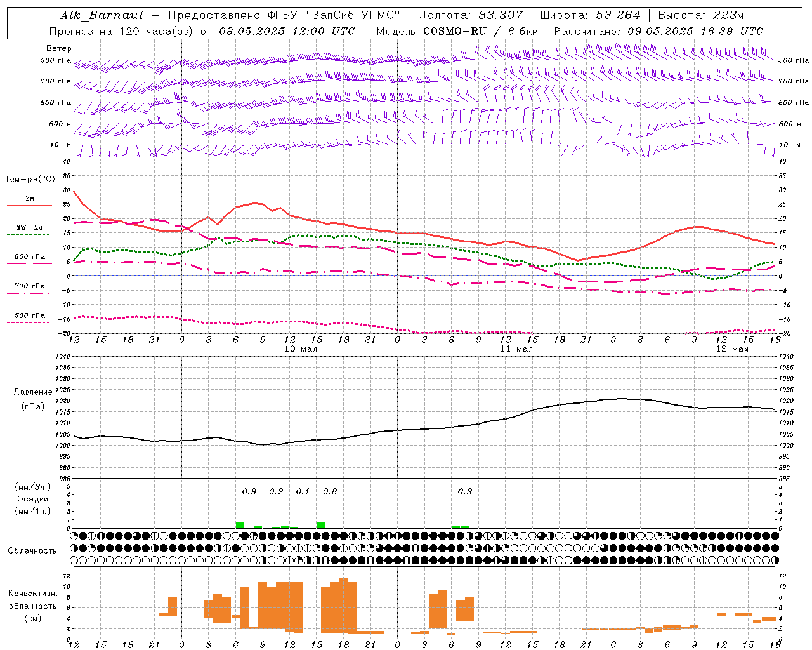The image size is (812, 650).
Task: Click the Модель COSMO-RU / 6.6км text
Action: click(457, 31)
